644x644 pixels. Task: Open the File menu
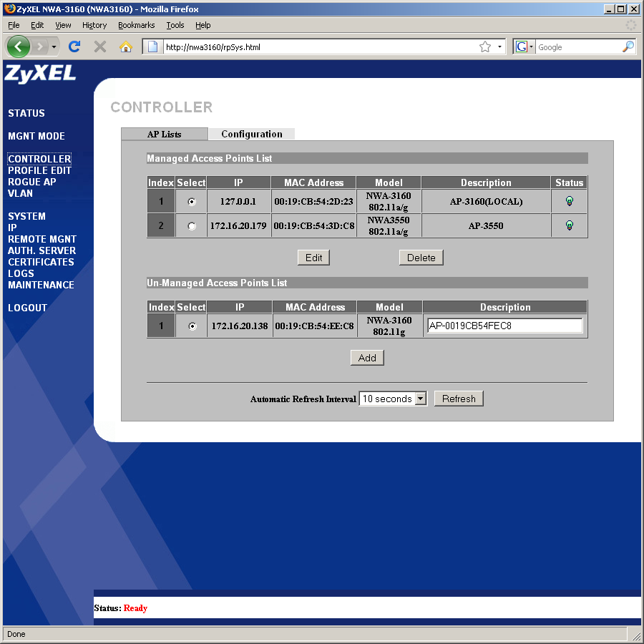pos(14,25)
